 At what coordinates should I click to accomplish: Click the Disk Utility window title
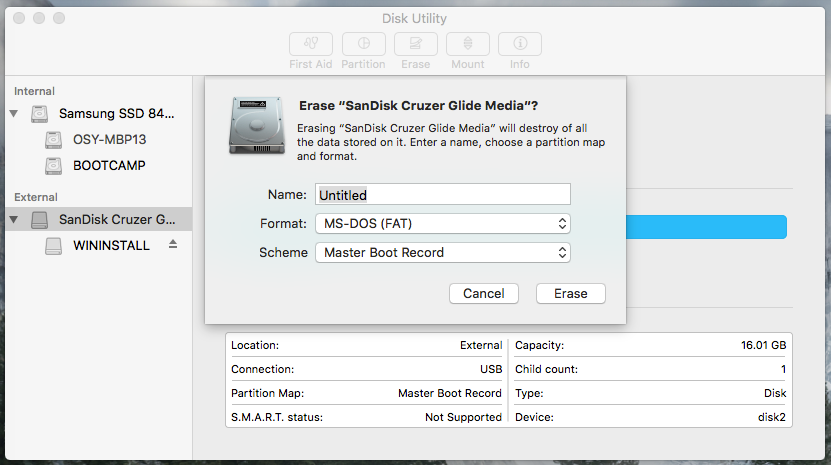[x=414, y=19]
